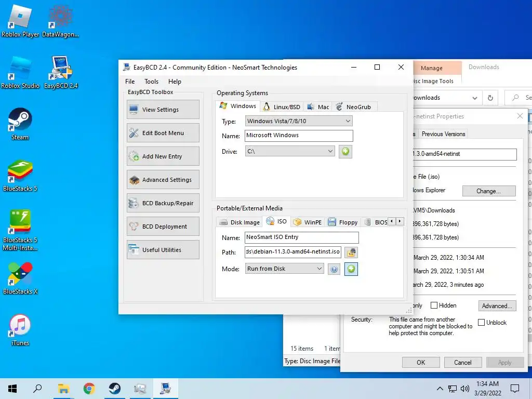Viewport: 532px width, 399px height.
Task: Switch to the NeoGrub tab
Action: (353, 107)
